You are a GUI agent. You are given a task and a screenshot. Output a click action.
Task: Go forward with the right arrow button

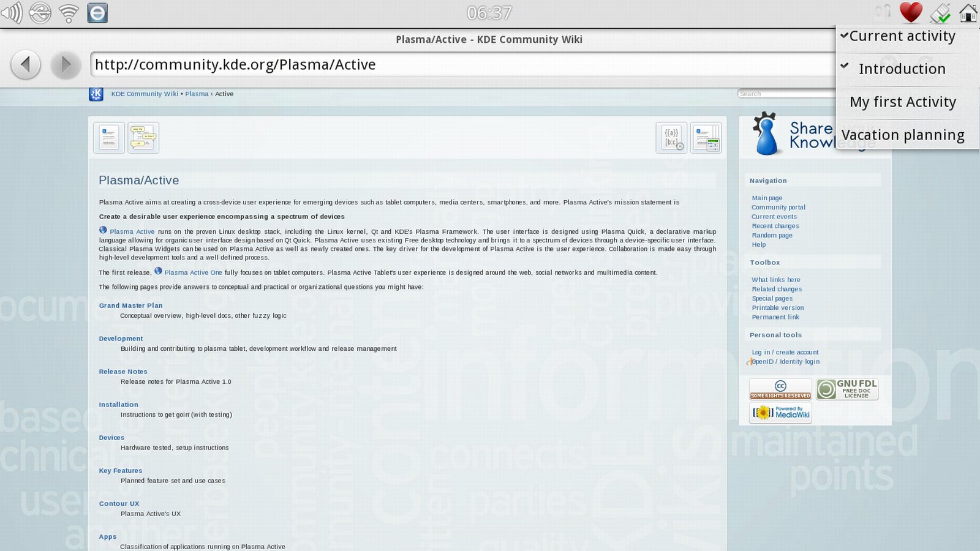tap(66, 64)
